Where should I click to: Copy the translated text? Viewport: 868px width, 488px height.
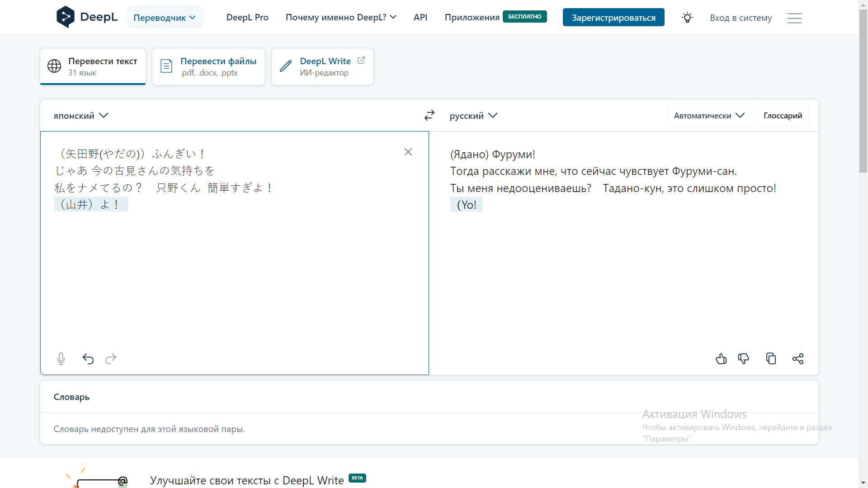[x=771, y=359]
